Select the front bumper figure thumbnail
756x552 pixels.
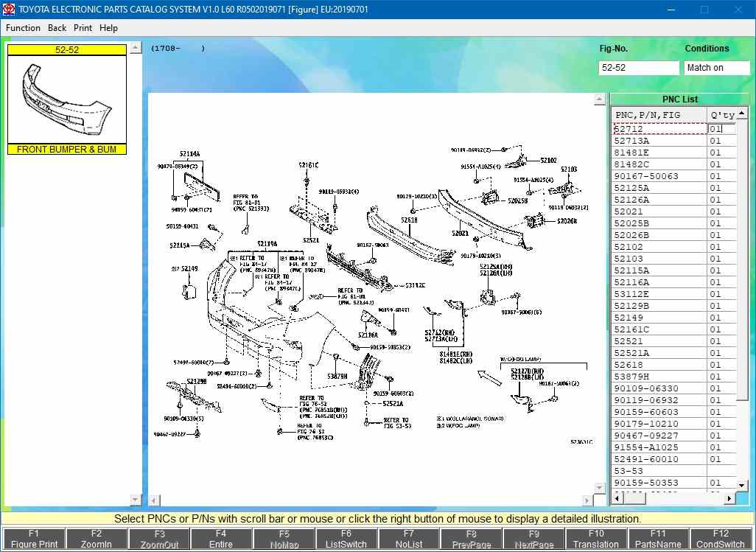[x=67, y=99]
